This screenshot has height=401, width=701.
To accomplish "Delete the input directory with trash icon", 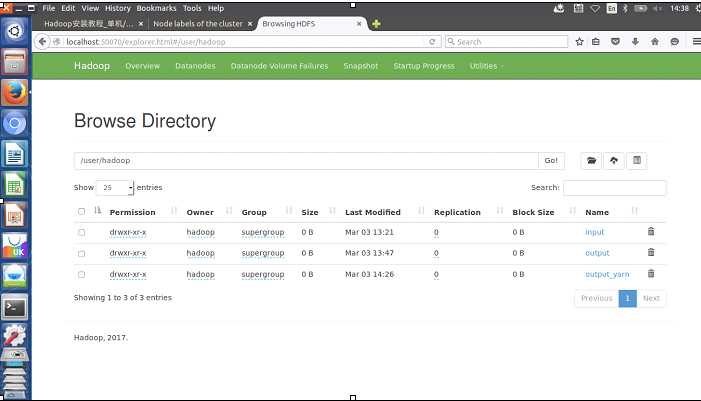I will (651, 232).
